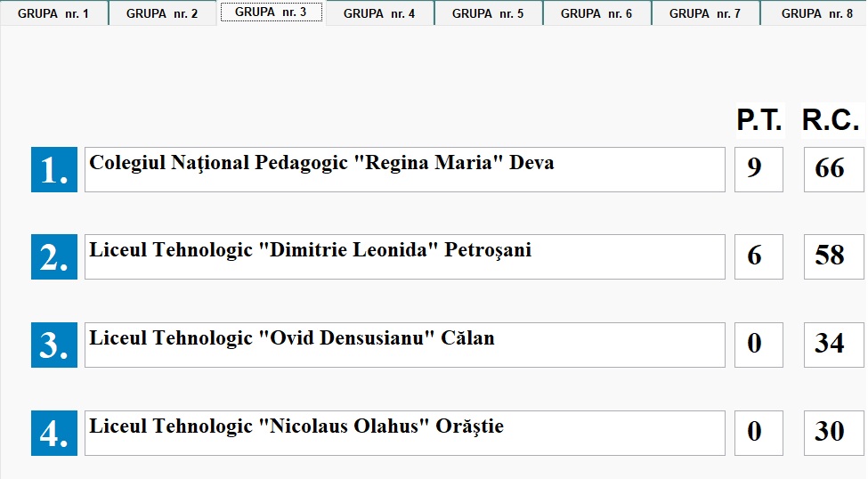Click the "Dimitrie Leonida" Petroșani team field
Screen dimensions: 868x479
(x=404, y=257)
